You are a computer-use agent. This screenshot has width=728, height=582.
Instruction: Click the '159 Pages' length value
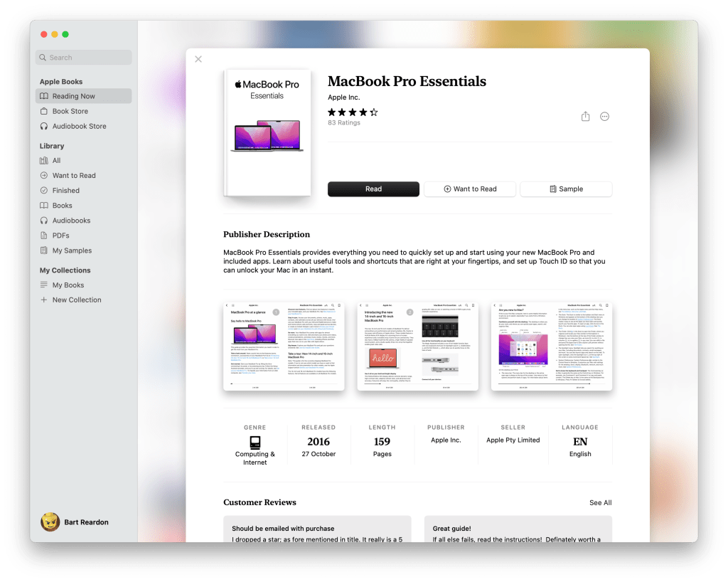pyautogui.click(x=382, y=446)
